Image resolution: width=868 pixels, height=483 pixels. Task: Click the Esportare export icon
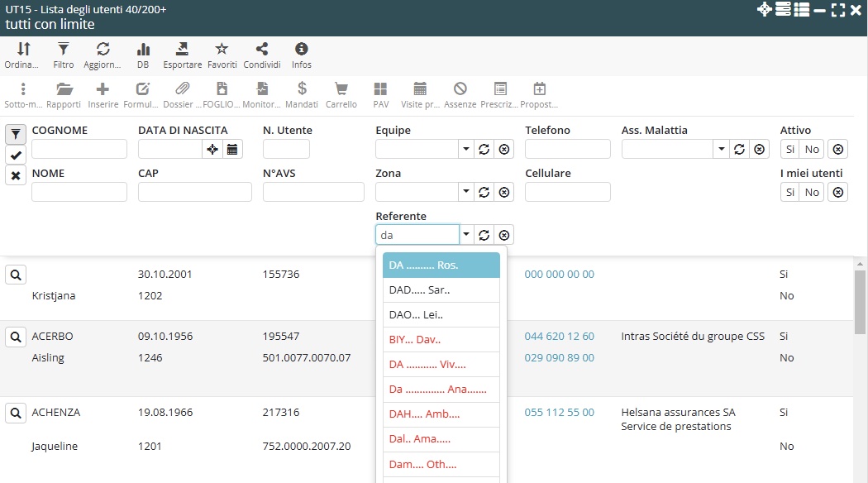[x=182, y=50]
